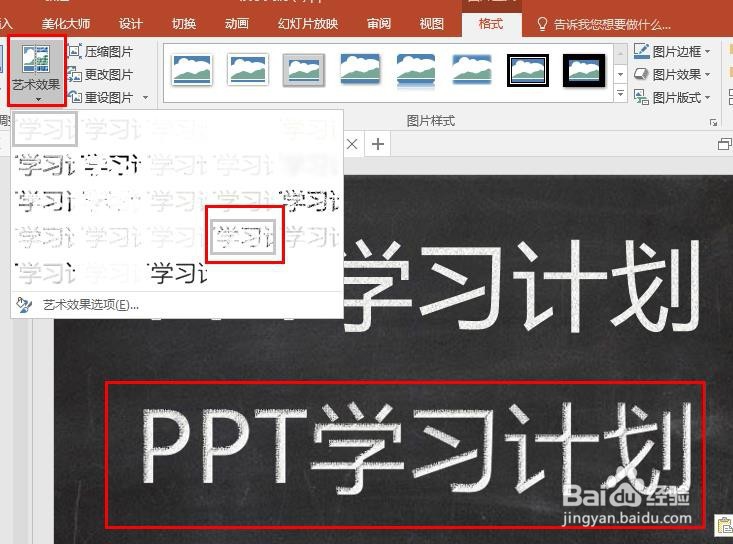Image resolution: width=733 pixels, height=544 pixels.
Task: Choose the Paint Strokes artistic effect thumbnail
Action: (x=45, y=165)
